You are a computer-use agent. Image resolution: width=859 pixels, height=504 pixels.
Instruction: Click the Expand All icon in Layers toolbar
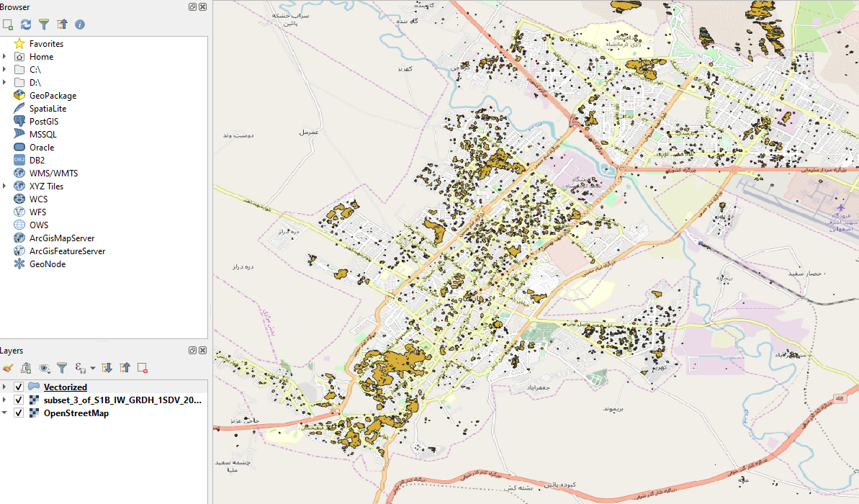click(107, 367)
